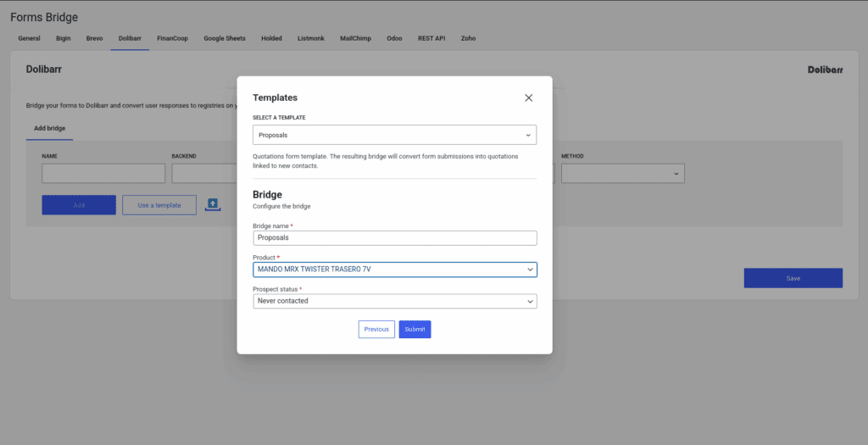This screenshot has width=868, height=445.
Task: Switch to the Bigin tab
Action: click(63, 39)
